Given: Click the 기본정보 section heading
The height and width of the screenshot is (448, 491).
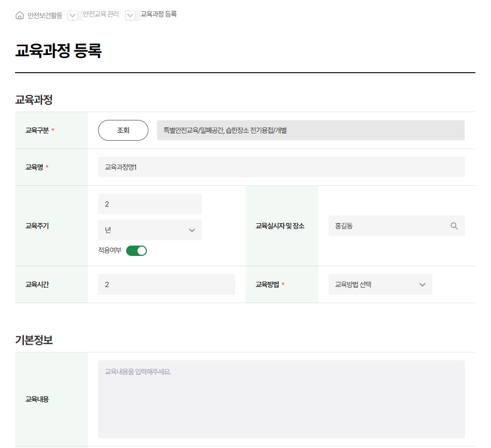Looking at the screenshot, I should click(34, 341).
